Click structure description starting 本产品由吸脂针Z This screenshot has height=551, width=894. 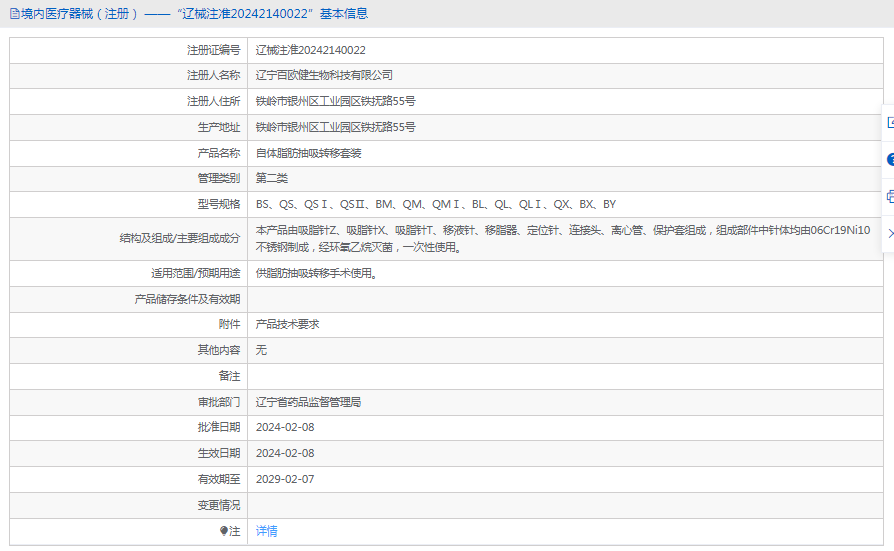563,238
